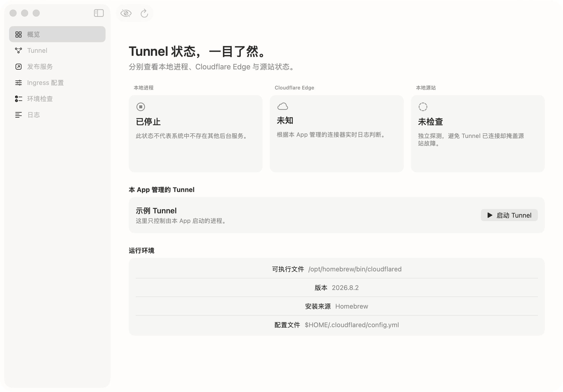This screenshot has width=563, height=392.
Task: Click the stop icon in 本地进程 card
Action: pyautogui.click(x=141, y=107)
